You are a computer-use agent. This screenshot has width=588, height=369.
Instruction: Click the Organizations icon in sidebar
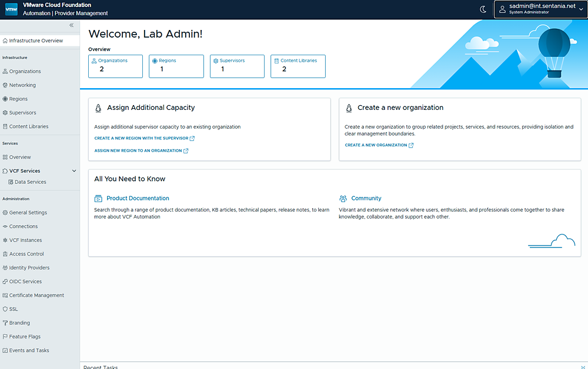point(5,71)
